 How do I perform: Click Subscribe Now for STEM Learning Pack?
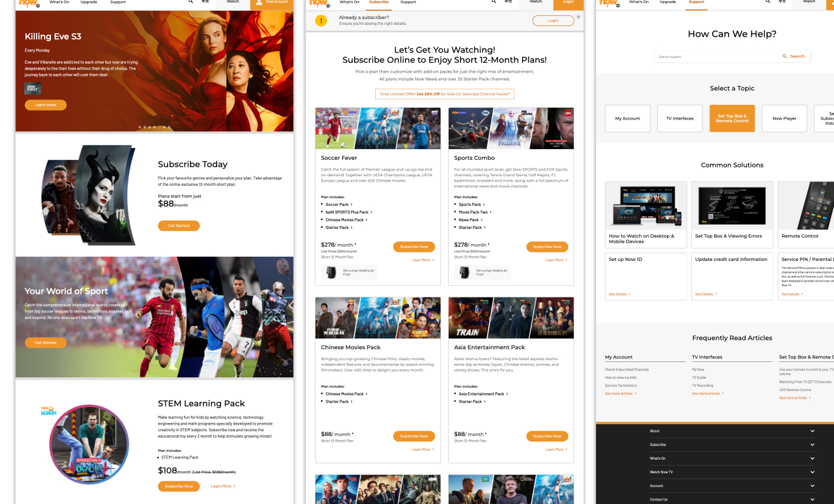pos(179,486)
